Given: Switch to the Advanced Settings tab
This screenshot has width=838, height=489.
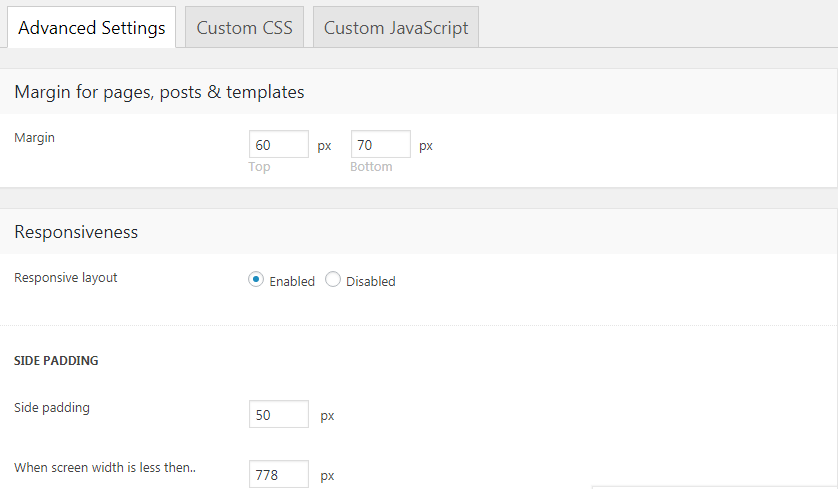Looking at the screenshot, I should (x=92, y=28).
